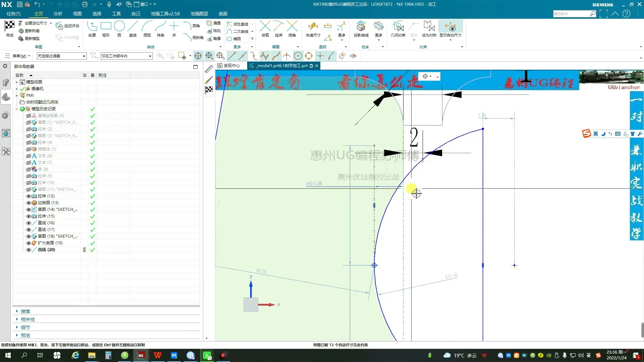
Task: Toggle visibility of 扩大曲面 (19)
Action: pos(29,243)
